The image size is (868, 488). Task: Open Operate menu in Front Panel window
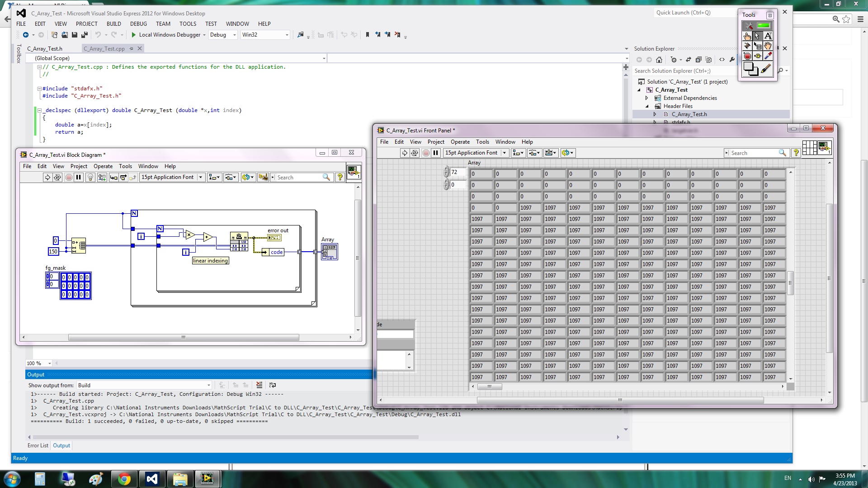click(x=460, y=142)
